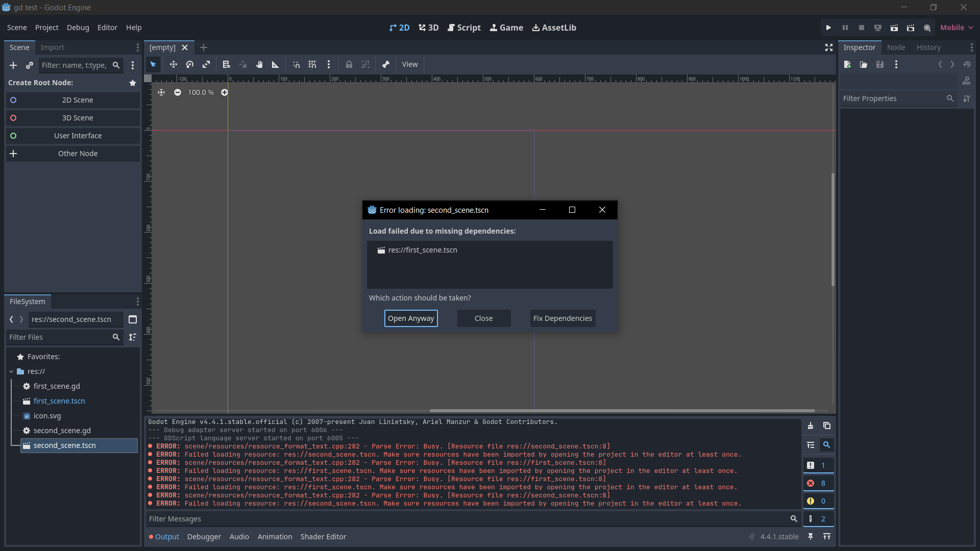
Task: Toggle error messages filter showing 8
Action: coord(818,483)
